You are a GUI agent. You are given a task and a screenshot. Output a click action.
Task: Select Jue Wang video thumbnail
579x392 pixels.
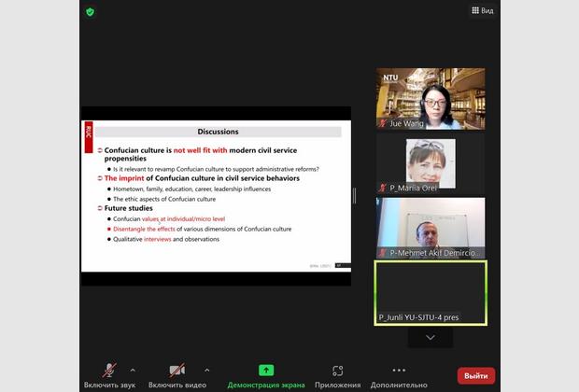[431, 99]
